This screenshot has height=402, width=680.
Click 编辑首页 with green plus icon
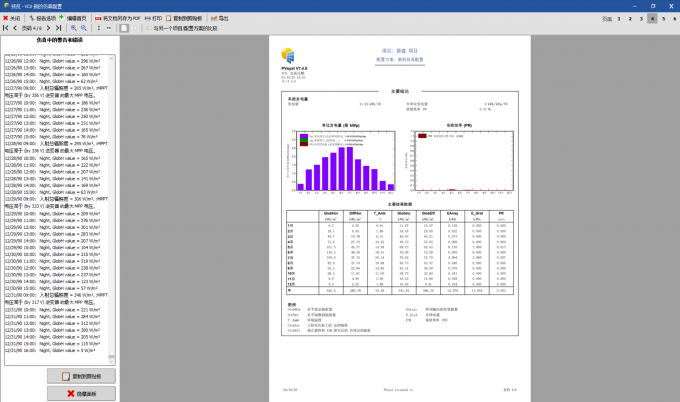click(x=73, y=18)
